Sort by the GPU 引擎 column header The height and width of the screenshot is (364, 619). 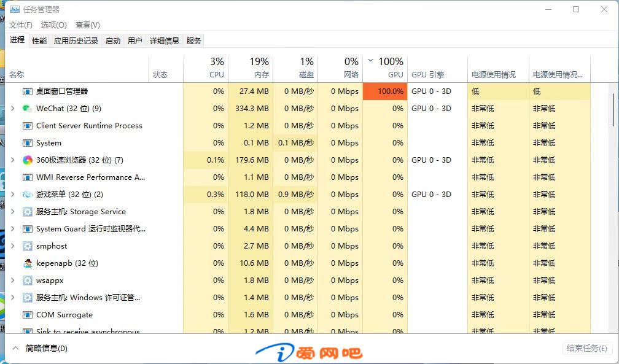pyautogui.click(x=437, y=68)
